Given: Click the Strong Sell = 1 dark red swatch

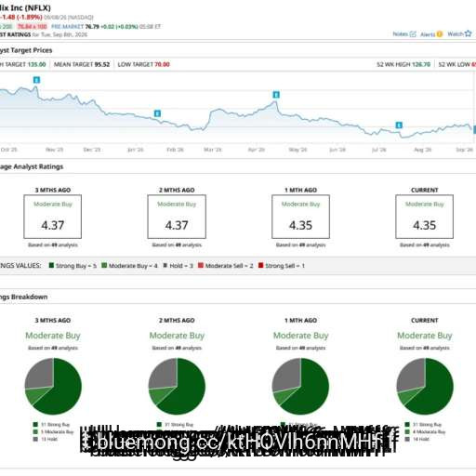Looking at the screenshot, I should (260, 265).
